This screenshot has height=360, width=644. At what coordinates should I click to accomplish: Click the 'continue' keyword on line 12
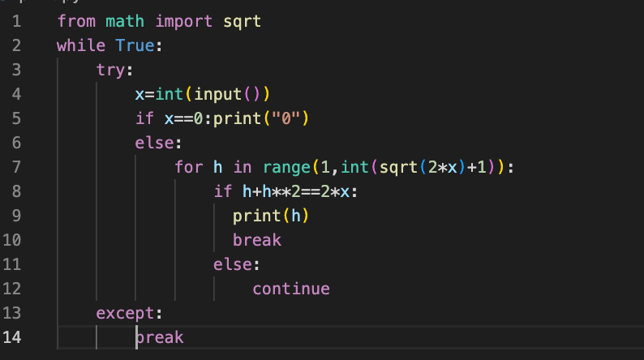coord(290,289)
